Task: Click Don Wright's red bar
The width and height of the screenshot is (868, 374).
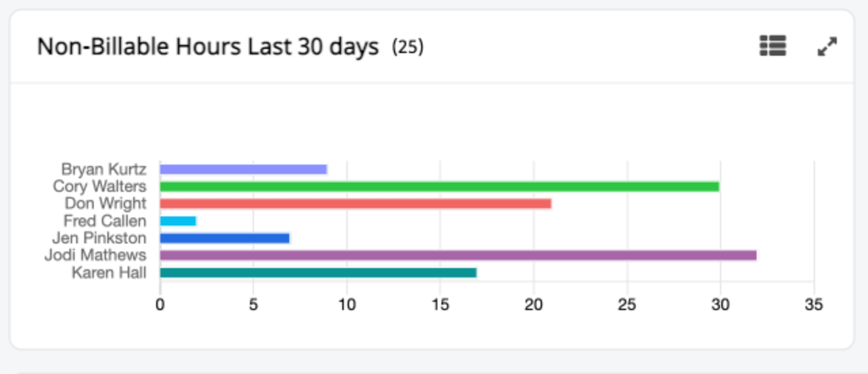Action: pos(355,203)
